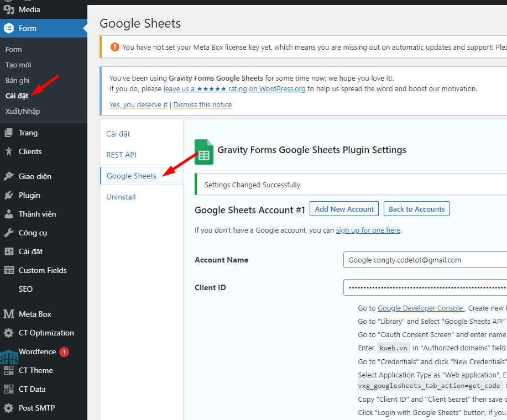Viewport: 507px width, 420px height.
Task: Switch to the REST API tab
Action: (x=121, y=155)
